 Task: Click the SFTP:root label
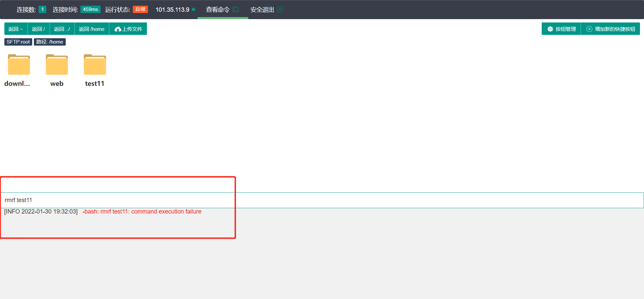[x=18, y=42]
